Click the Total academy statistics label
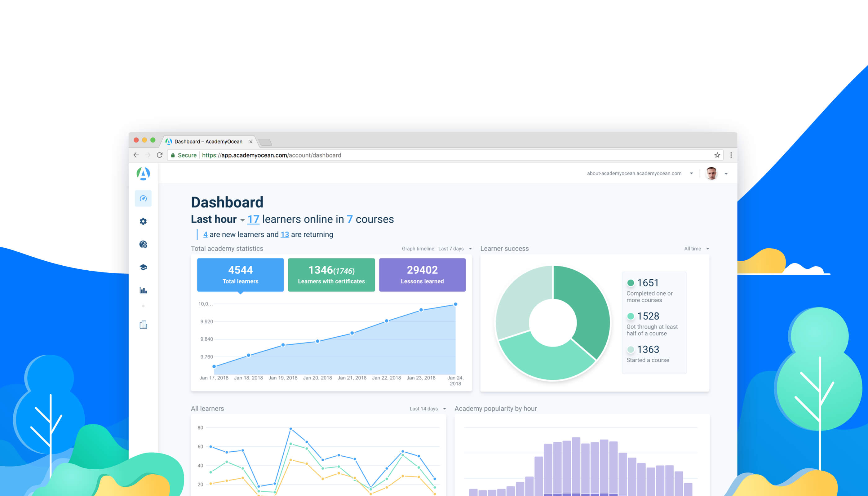 [227, 249]
